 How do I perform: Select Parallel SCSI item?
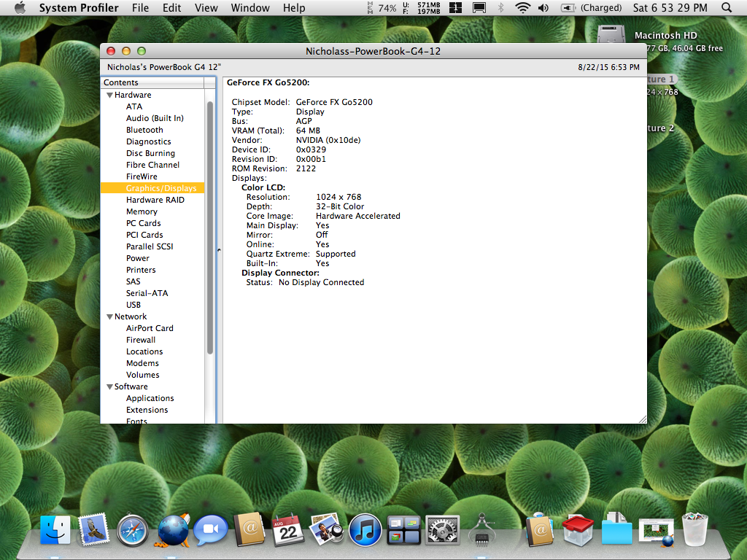[x=150, y=246]
